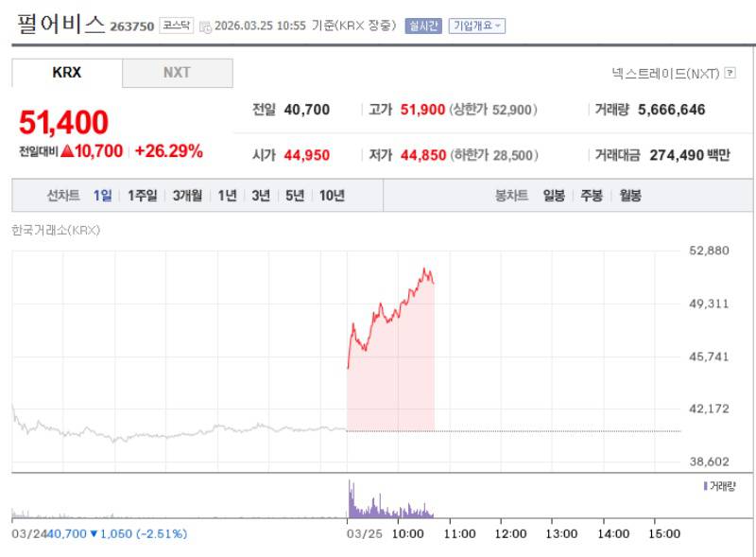Show the 10년 line chart

point(332,196)
